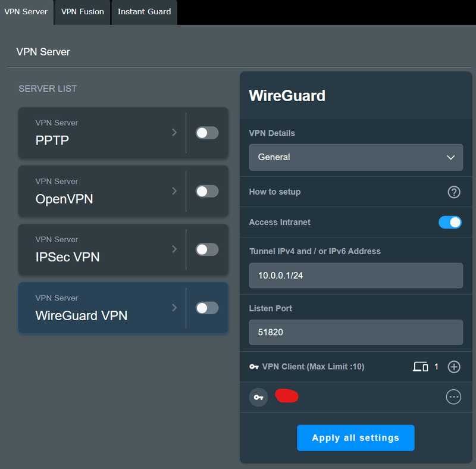Expand PPTP server details chevron

[x=174, y=132]
